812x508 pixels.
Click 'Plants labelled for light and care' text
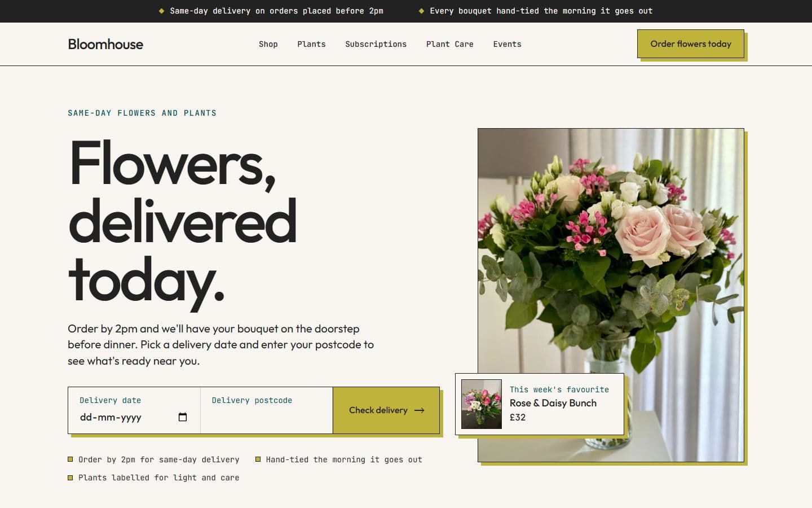click(x=159, y=478)
